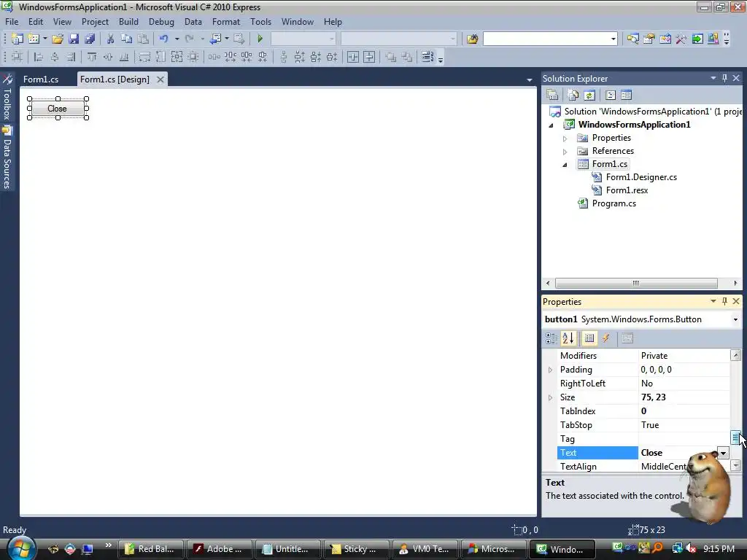Click the Align Lefts layout icon
This screenshot has width=747, height=560.
pyautogui.click(x=39, y=57)
